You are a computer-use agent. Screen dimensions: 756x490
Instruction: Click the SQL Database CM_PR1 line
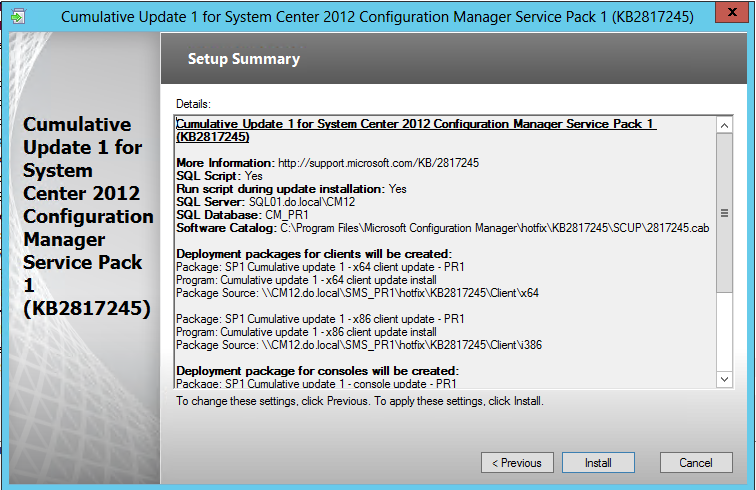[242, 215]
